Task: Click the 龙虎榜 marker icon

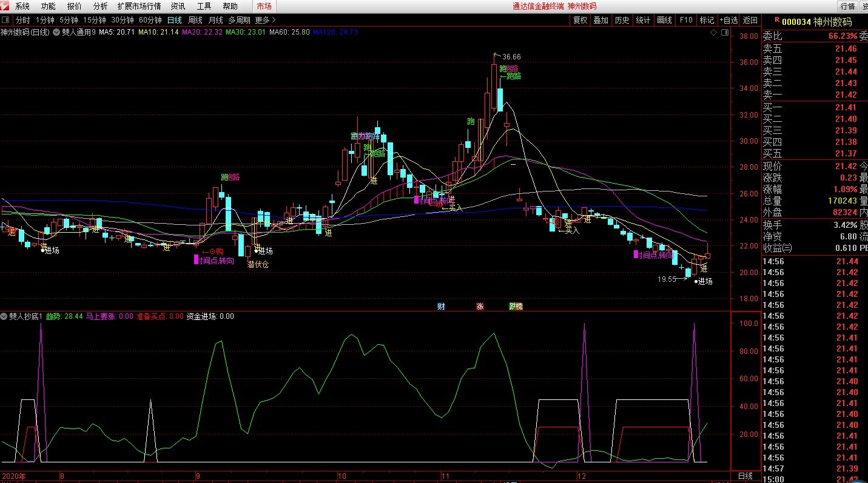Action: pos(516,306)
